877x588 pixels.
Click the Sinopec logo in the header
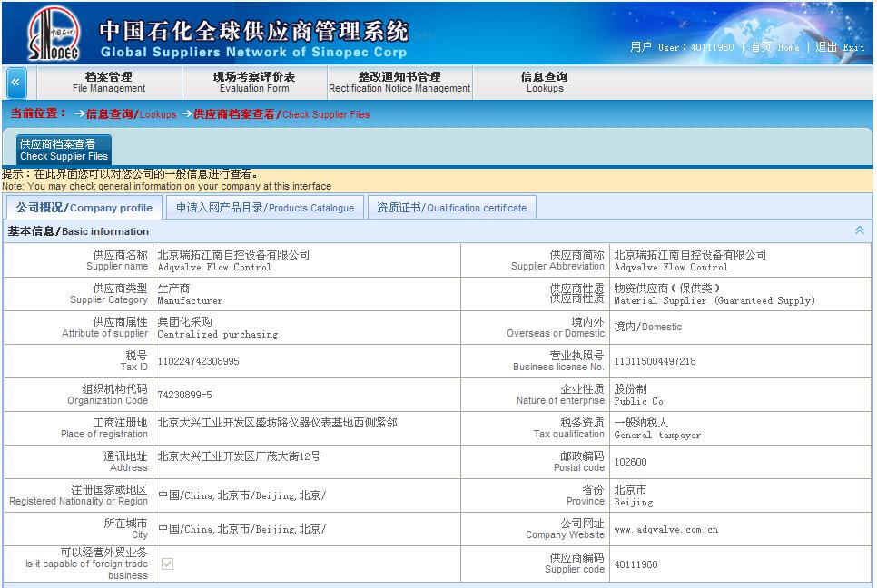[54, 33]
